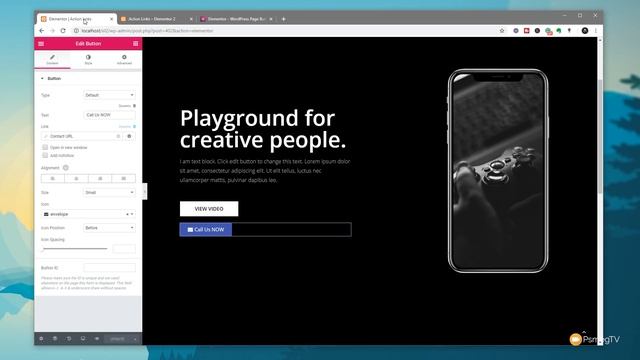Open the Size dropdown set to Small

[109, 192]
